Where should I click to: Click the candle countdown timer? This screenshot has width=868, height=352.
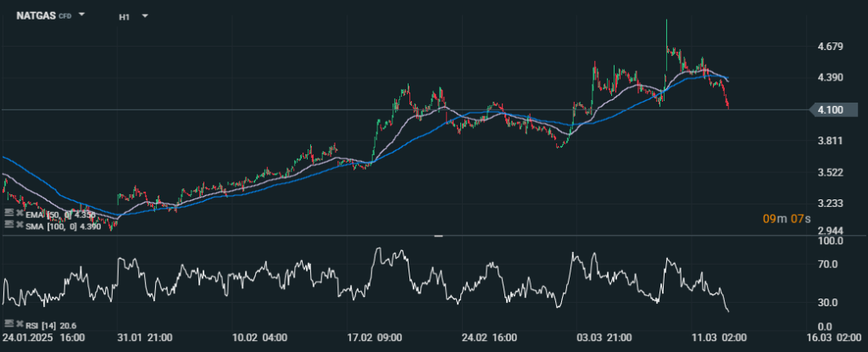click(787, 220)
